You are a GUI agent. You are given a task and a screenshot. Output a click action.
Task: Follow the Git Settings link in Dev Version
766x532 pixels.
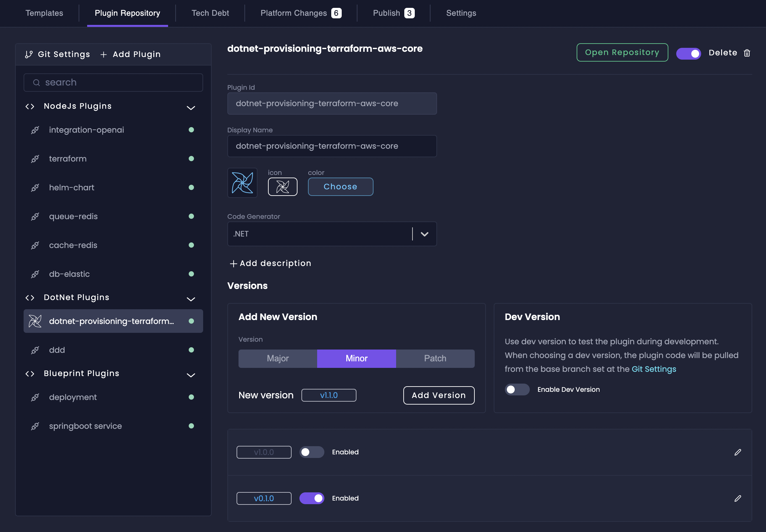pyautogui.click(x=653, y=369)
